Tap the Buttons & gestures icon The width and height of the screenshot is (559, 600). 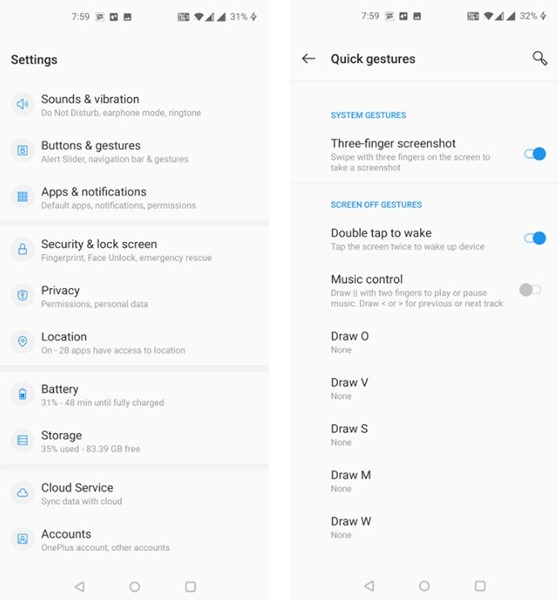click(23, 150)
